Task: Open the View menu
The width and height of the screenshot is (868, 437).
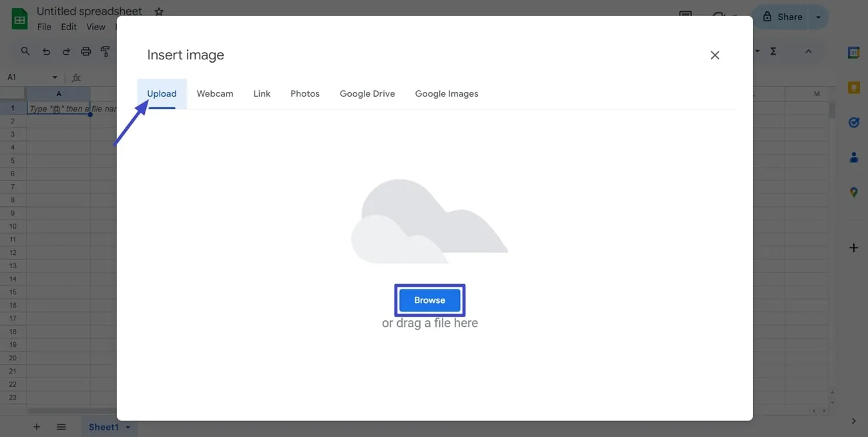Action: (96, 27)
